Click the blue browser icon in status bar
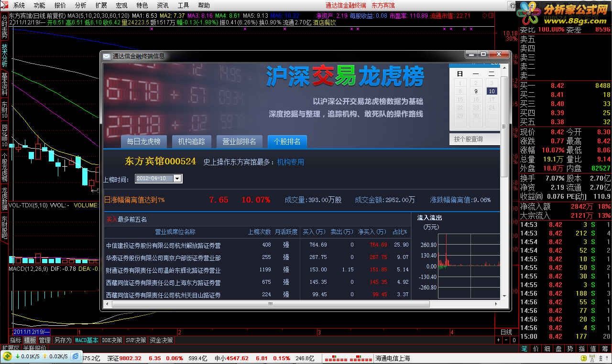612x364 pixels. pos(76,356)
